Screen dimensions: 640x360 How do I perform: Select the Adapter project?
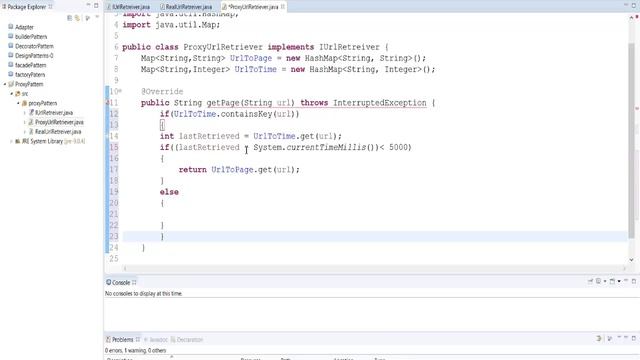[24, 27]
